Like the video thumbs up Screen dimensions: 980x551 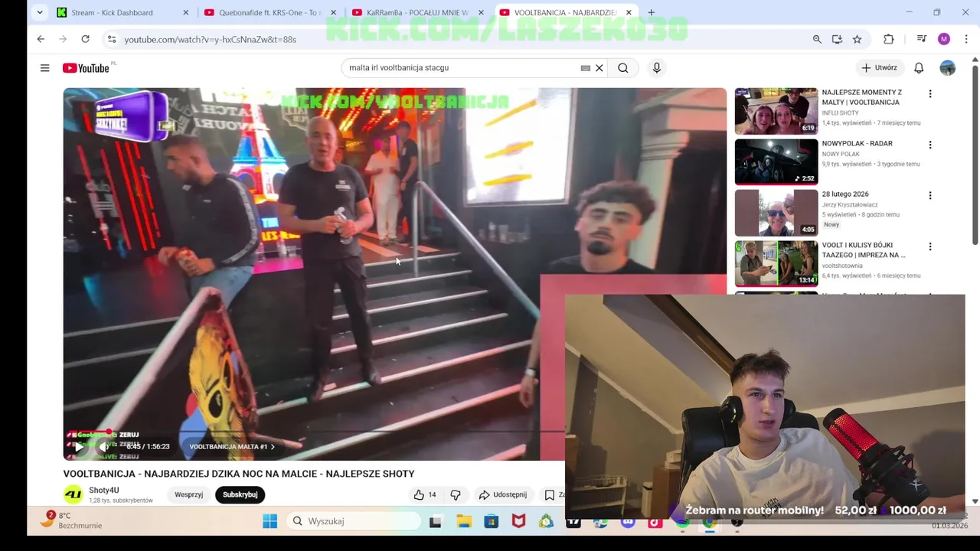pos(425,495)
